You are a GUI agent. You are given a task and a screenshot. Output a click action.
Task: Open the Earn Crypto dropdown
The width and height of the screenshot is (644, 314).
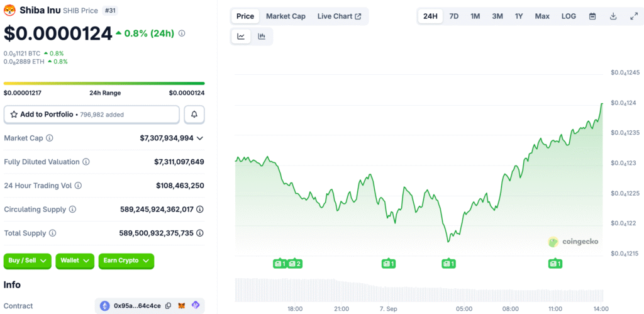pos(126,261)
